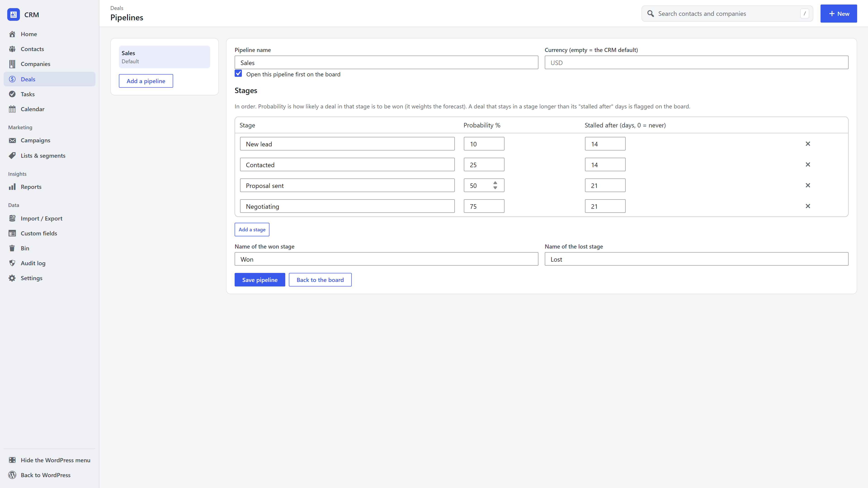Remove the Negotiating stage
The height and width of the screenshot is (488, 868).
808,206
